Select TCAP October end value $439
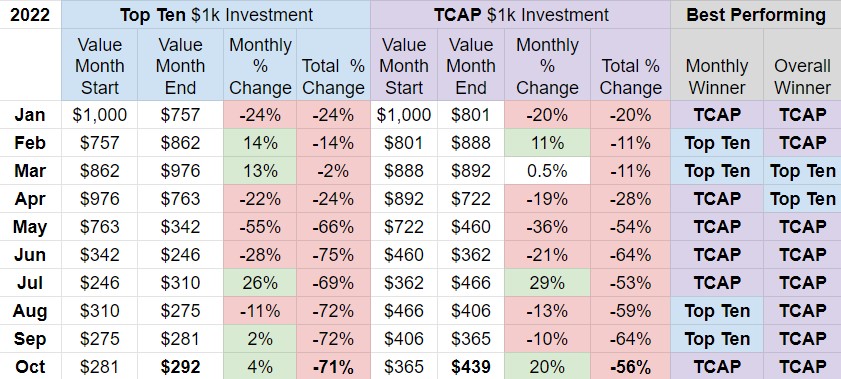The height and width of the screenshot is (379, 841). tap(471, 367)
